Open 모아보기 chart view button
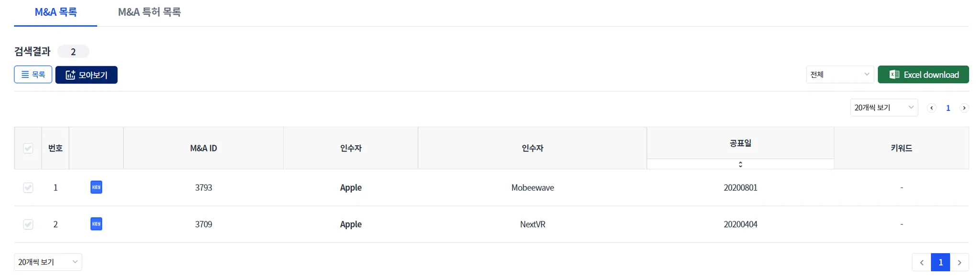This screenshot has height=278, width=980. [x=87, y=75]
